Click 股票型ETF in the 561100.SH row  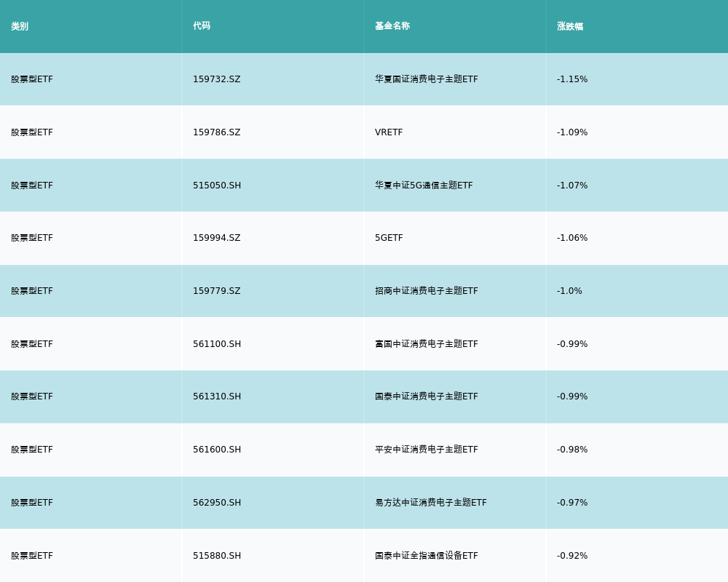click(32, 344)
